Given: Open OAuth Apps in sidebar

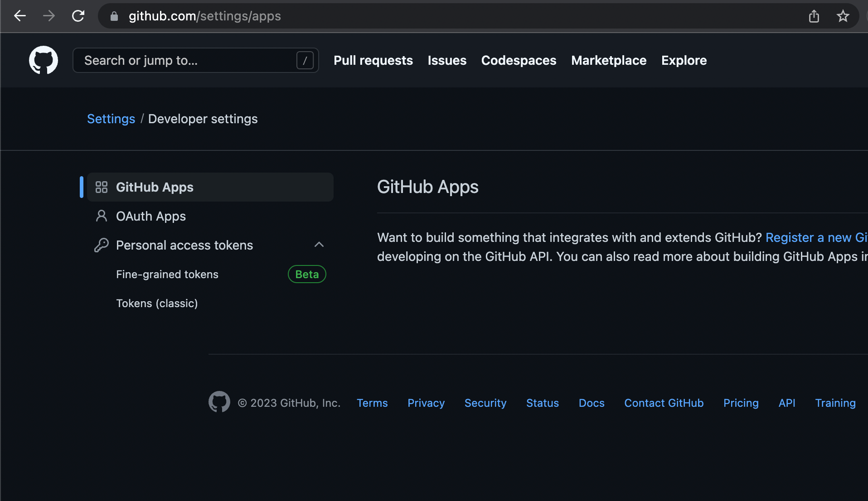Looking at the screenshot, I should pos(151,216).
